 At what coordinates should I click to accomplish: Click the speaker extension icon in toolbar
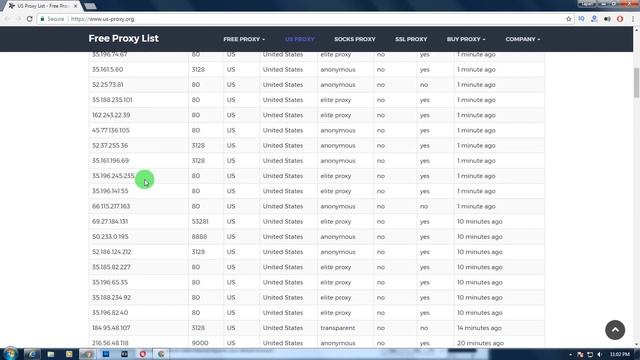coord(607,19)
